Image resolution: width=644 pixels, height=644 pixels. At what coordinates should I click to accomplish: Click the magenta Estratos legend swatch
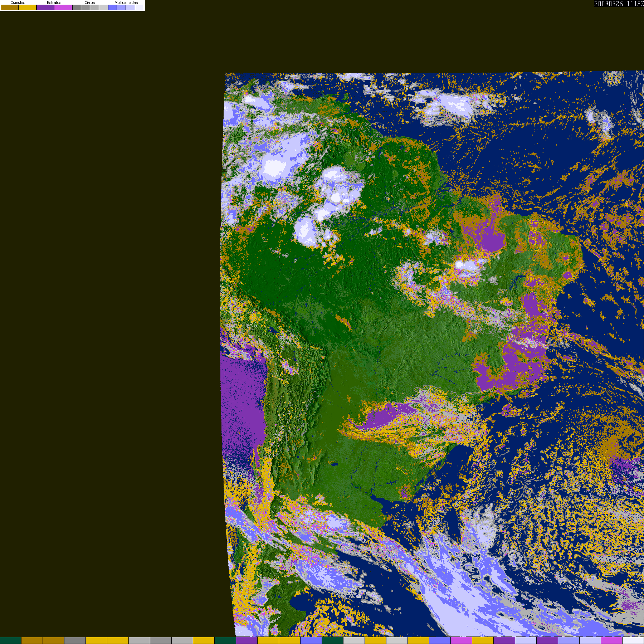click(x=63, y=7)
